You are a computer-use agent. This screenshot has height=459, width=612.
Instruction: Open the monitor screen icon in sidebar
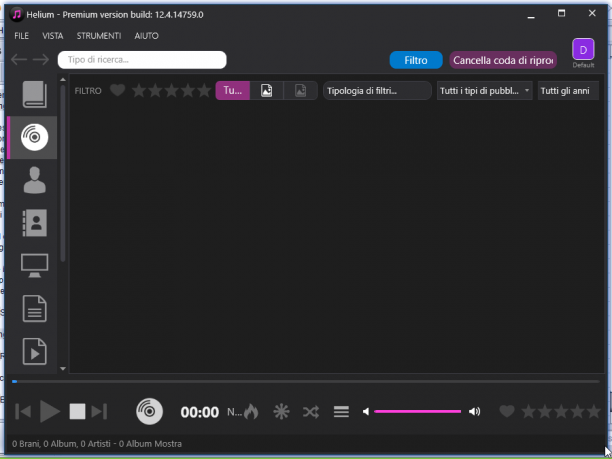click(34, 265)
